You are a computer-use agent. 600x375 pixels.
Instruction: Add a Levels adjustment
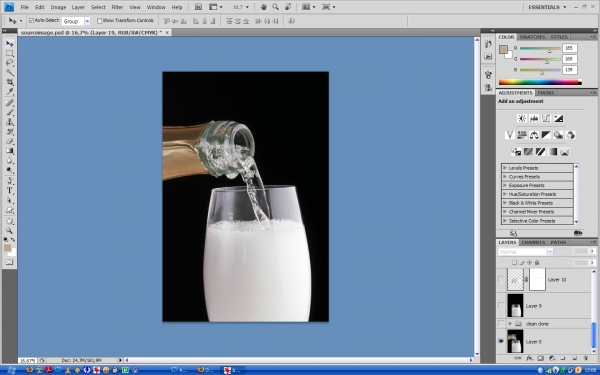pyautogui.click(x=534, y=118)
